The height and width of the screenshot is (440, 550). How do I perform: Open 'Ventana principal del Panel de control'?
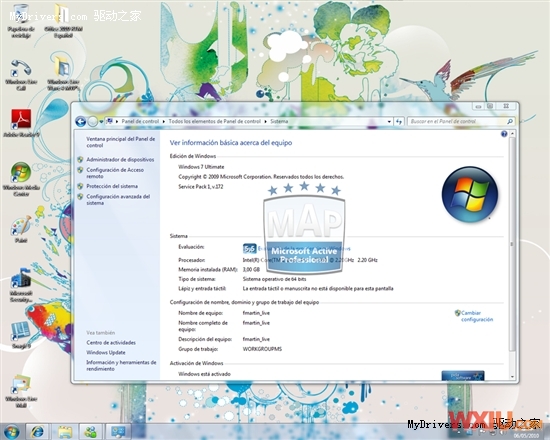tap(121, 142)
